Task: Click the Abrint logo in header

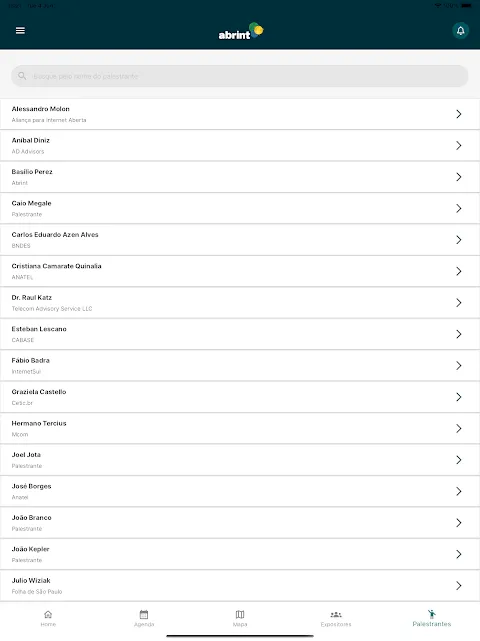Action: [241, 31]
